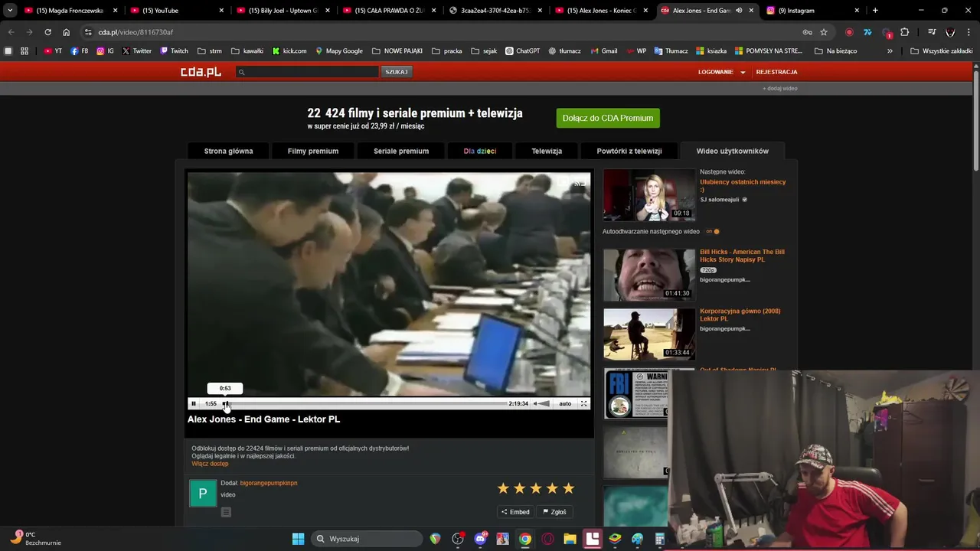Toggle Autoodtwarzanie następnego wideo switch
Screen dimensions: 980x551
713,231
